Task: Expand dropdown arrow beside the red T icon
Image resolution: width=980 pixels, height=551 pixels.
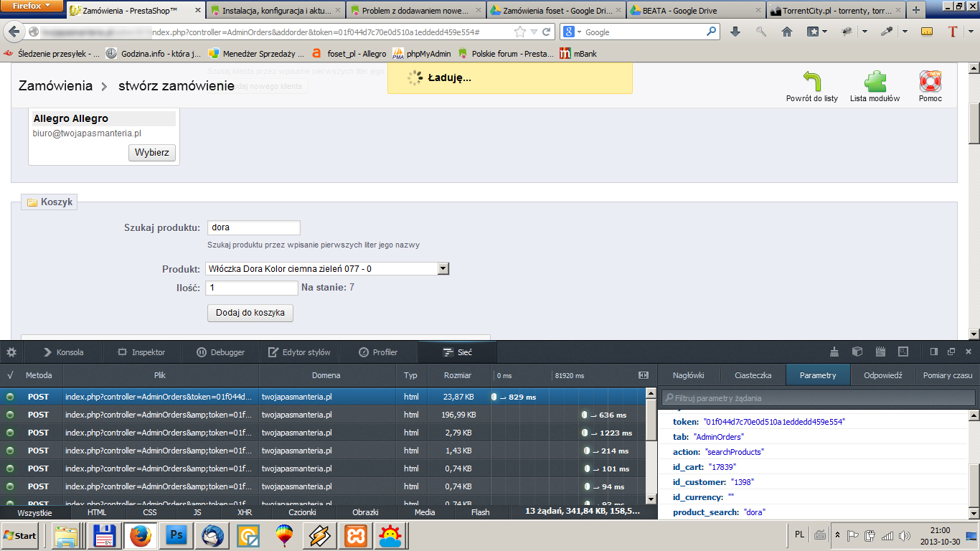Action: click(x=969, y=32)
